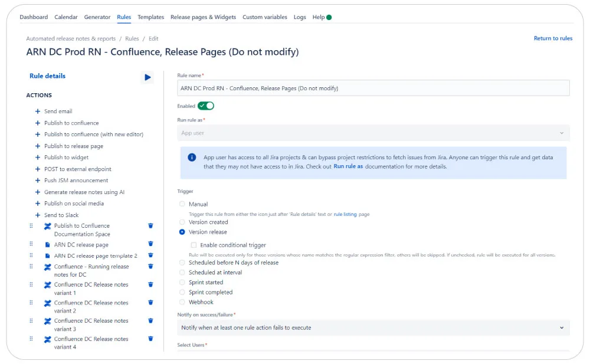Delete ARN DC release page template 2 action

click(150, 255)
